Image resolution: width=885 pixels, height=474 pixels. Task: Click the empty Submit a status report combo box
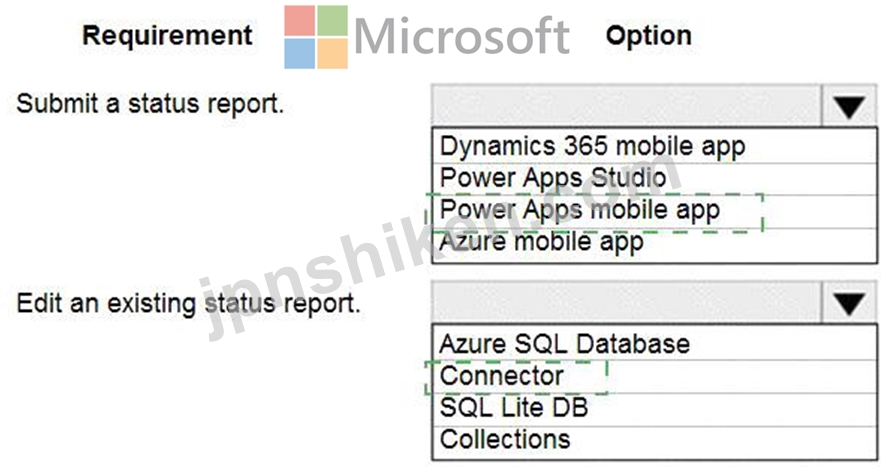pos(626,106)
